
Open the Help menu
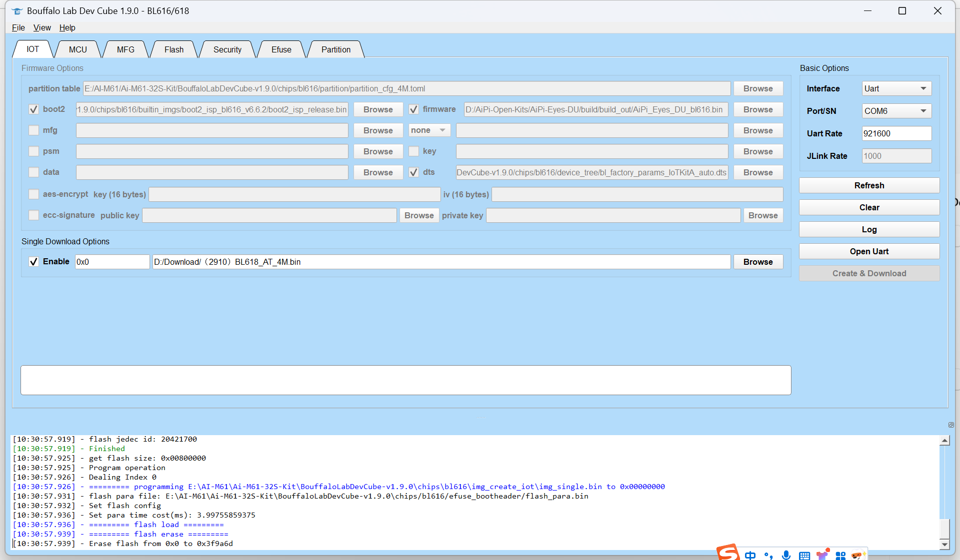tap(67, 27)
